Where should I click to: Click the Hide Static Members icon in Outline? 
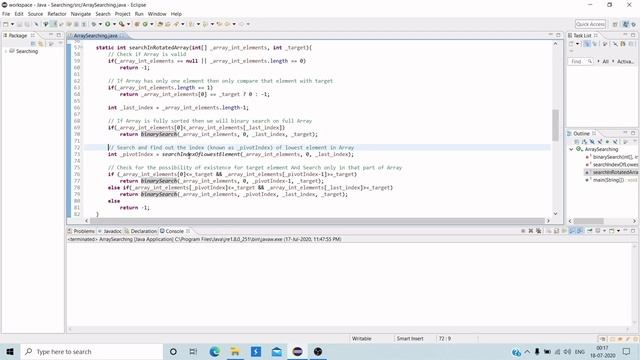coord(600,142)
